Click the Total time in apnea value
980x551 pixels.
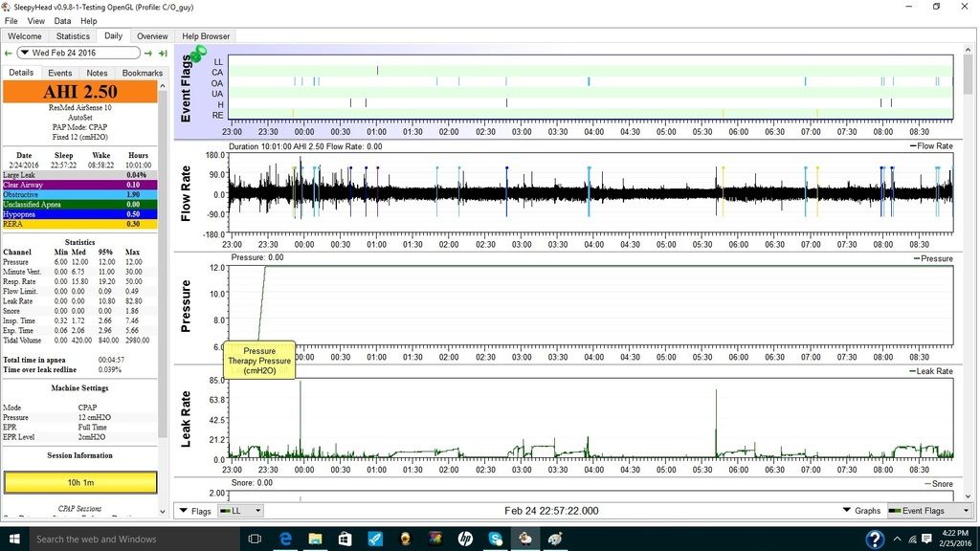pyautogui.click(x=111, y=360)
